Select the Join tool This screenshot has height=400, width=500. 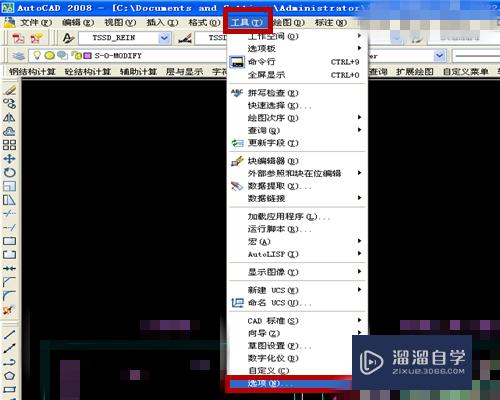point(9,268)
